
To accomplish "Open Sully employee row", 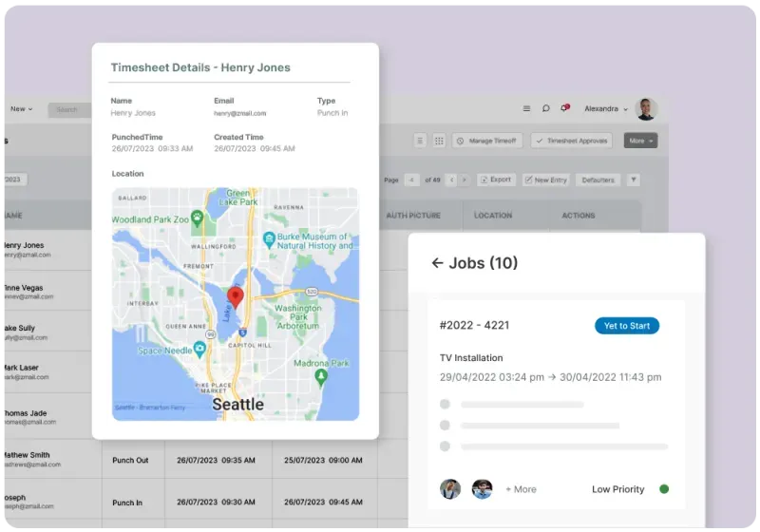I will [48, 332].
